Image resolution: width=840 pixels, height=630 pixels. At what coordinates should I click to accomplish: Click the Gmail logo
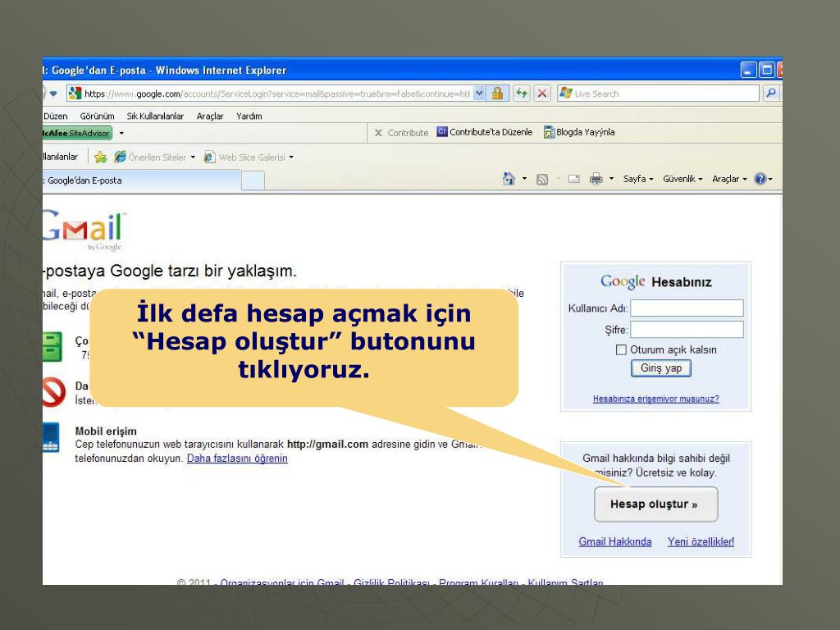[84, 231]
